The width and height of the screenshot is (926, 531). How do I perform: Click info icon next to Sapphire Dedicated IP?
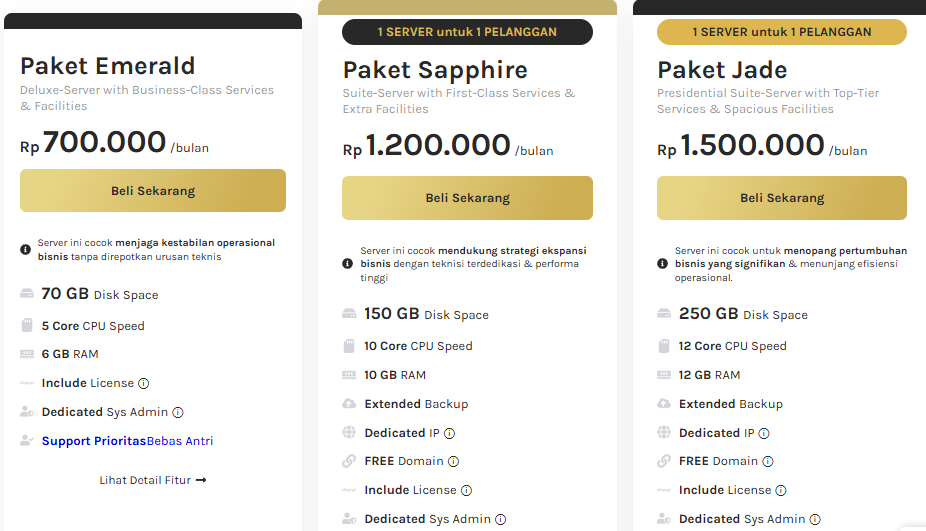coord(449,433)
